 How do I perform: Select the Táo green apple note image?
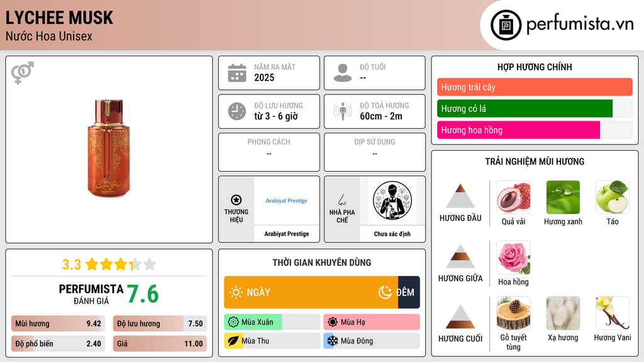(613, 197)
